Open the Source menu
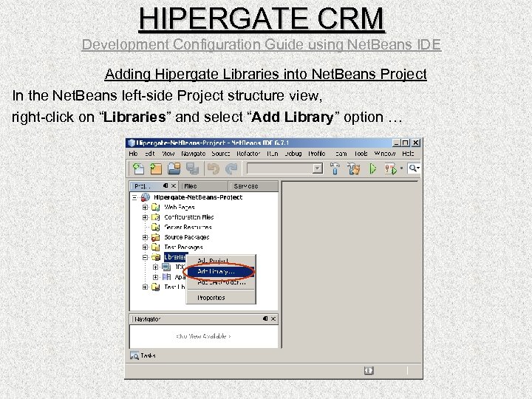Viewport: 532px width, 399px height. click(x=221, y=154)
